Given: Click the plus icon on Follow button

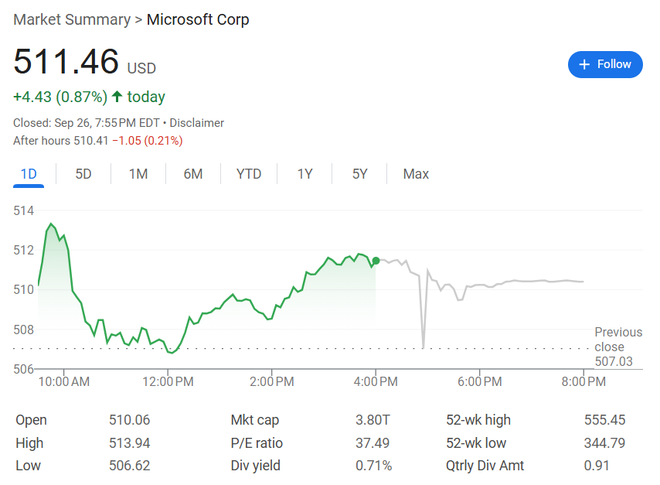Looking at the screenshot, I should pyautogui.click(x=584, y=64).
